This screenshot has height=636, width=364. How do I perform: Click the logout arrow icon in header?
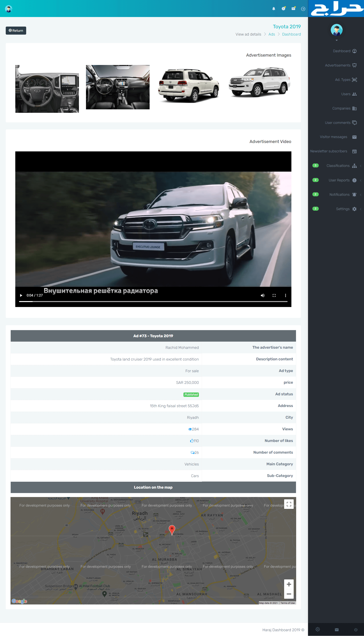[303, 9]
